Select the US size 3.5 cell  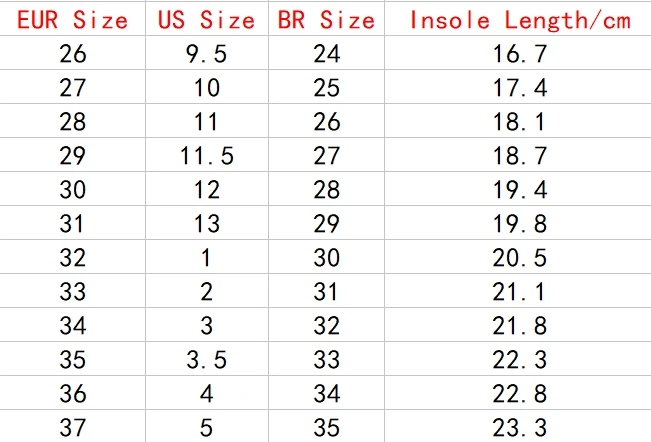207,359
